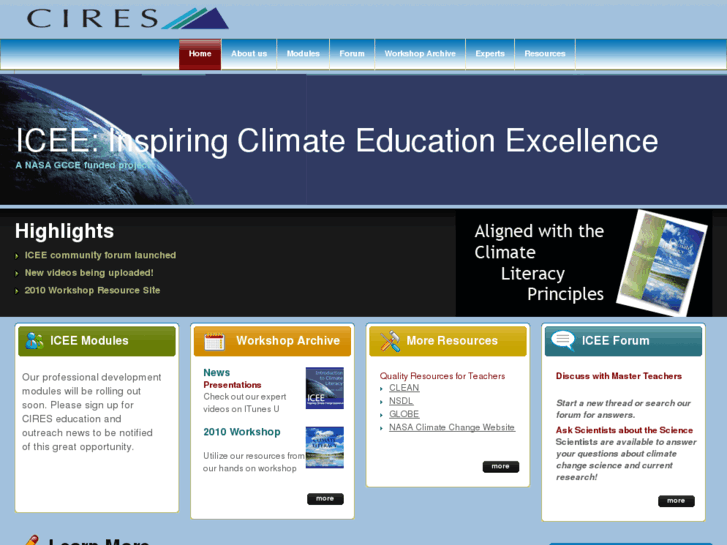
Task: Open the Forum menu item
Action: click(352, 54)
